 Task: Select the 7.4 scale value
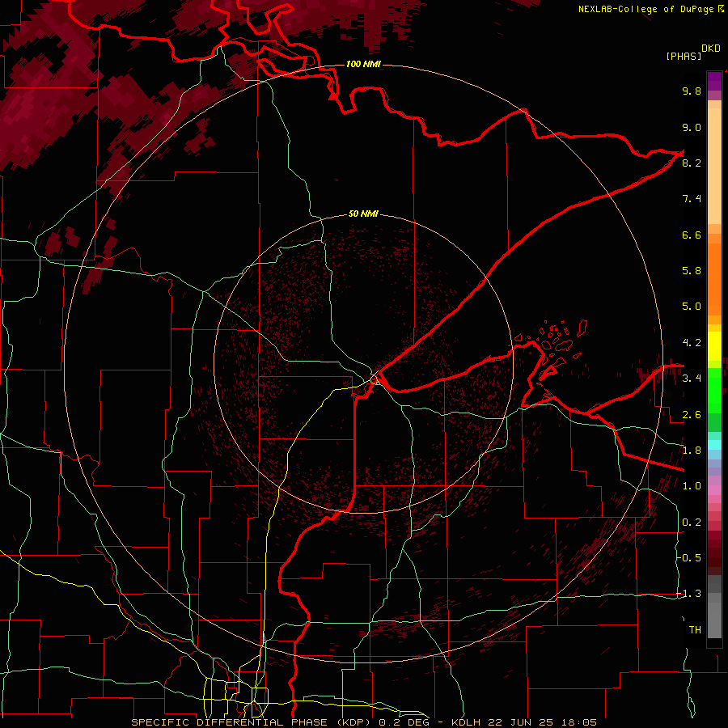[692, 199]
